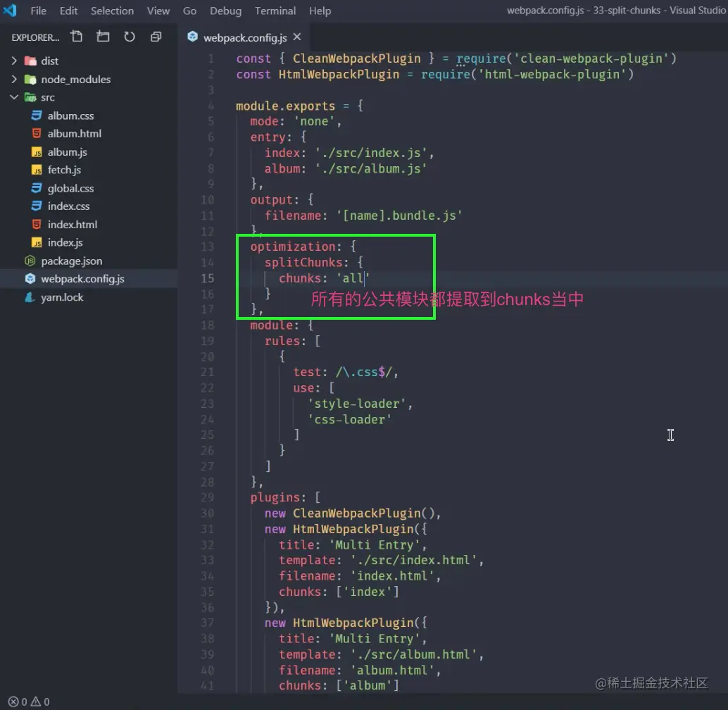Click 'clean-webpack-plugin' string on line 1
The height and width of the screenshot is (710, 728).
point(591,58)
